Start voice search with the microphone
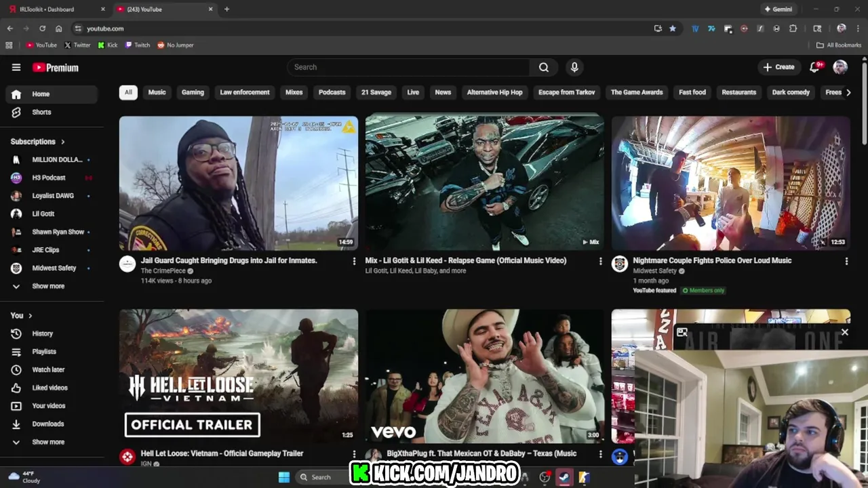This screenshot has height=488, width=868. point(574,67)
